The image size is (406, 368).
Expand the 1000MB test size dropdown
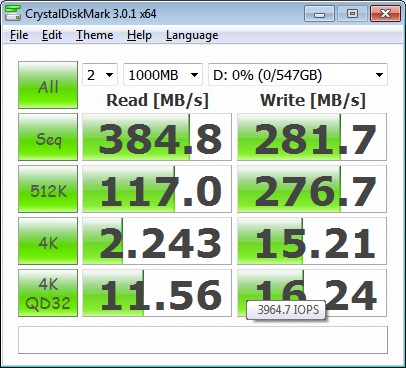tap(163, 75)
